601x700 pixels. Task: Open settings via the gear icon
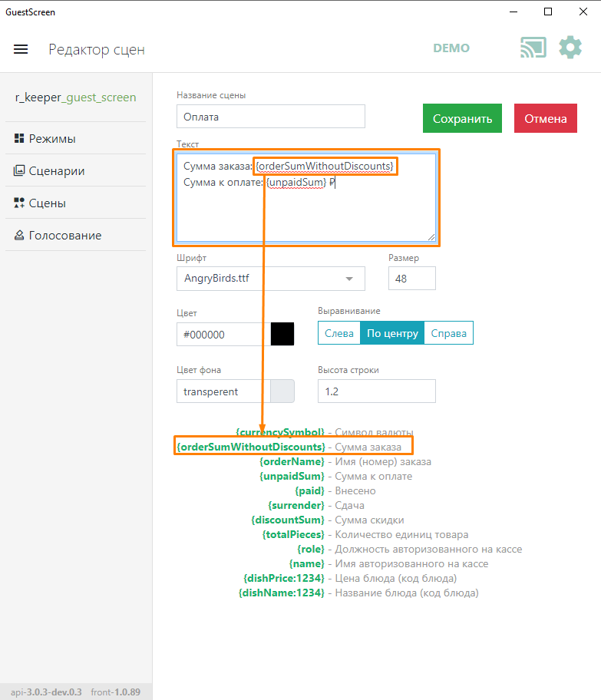pyautogui.click(x=570, y=48)
